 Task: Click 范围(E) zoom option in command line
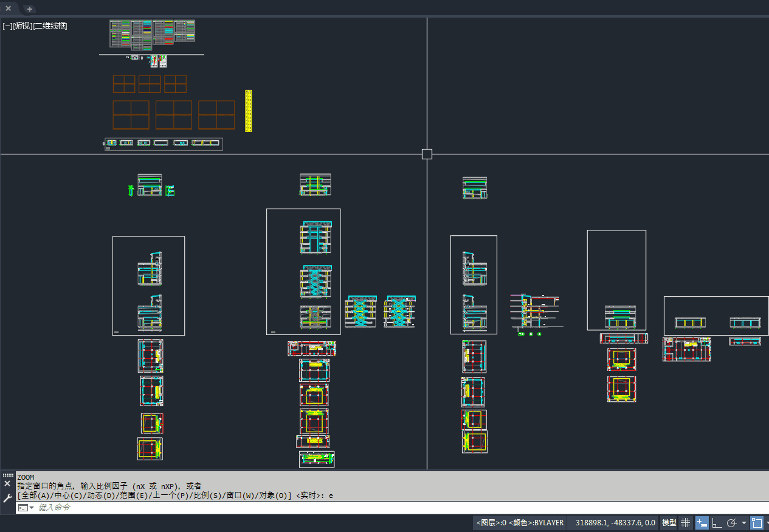(x=133, y=495)
